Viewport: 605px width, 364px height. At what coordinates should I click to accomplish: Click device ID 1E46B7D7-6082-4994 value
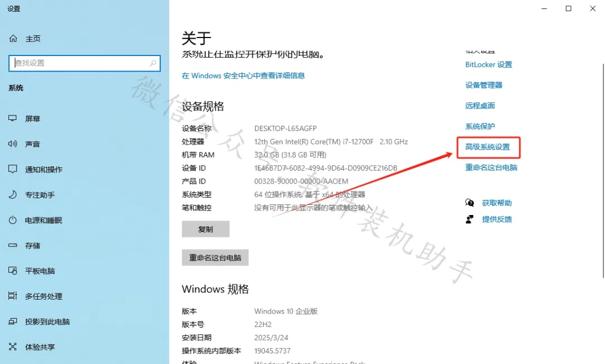(325, 168)
